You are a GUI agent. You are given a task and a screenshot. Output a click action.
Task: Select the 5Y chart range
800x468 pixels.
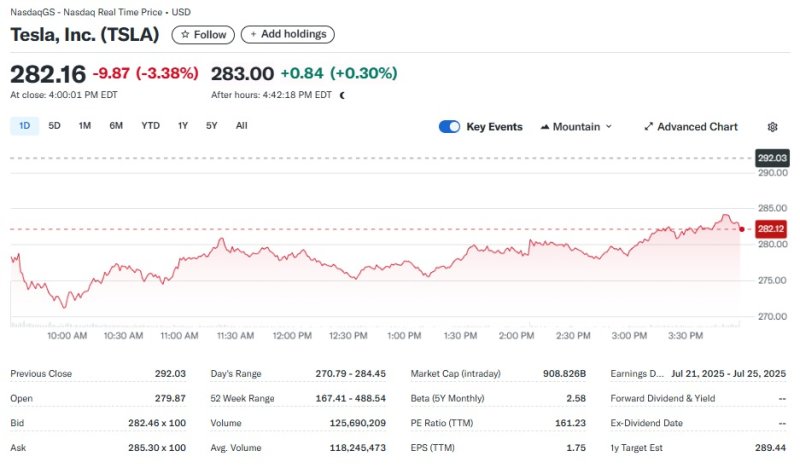pos(211,126)
